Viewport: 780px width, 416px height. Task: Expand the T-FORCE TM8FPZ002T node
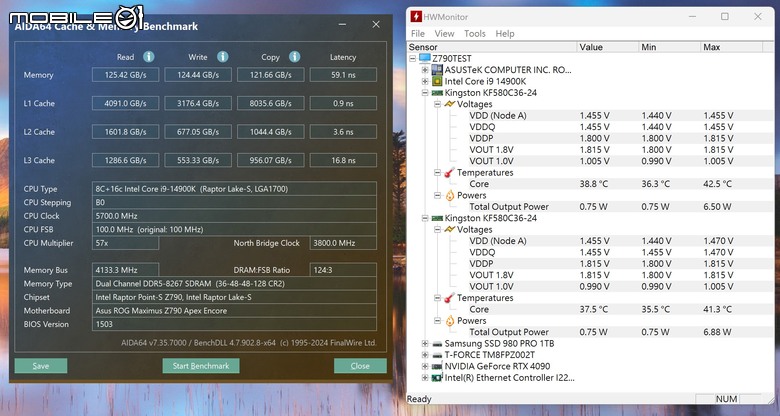click(x=425, y=355)
